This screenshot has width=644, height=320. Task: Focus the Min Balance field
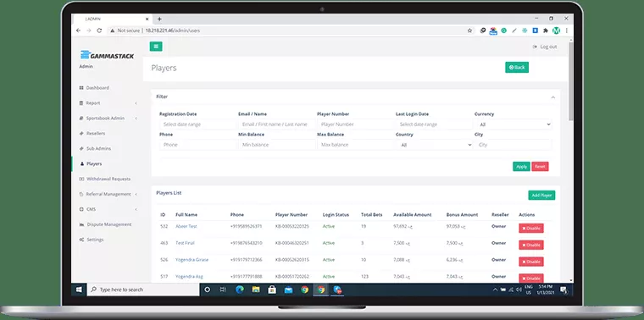point(276,145)
